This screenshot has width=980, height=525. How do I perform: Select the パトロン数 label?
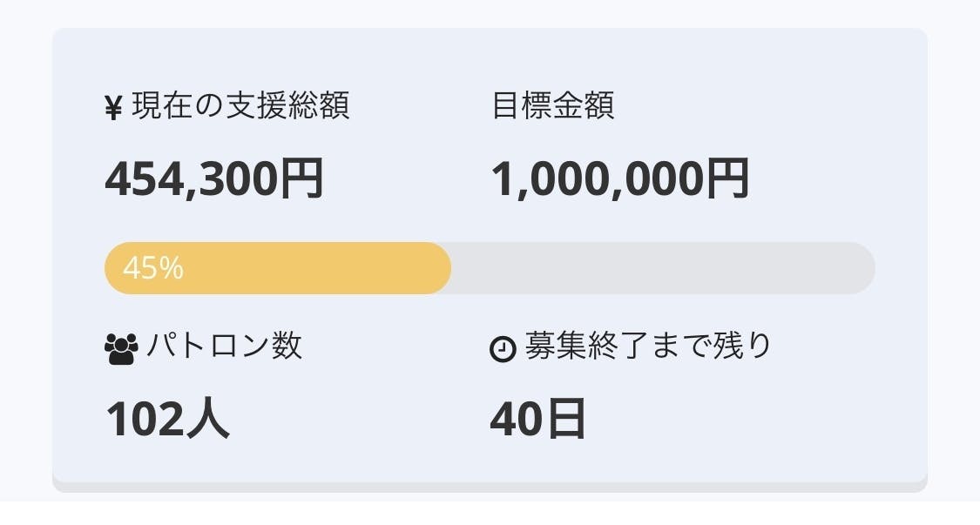223,347
